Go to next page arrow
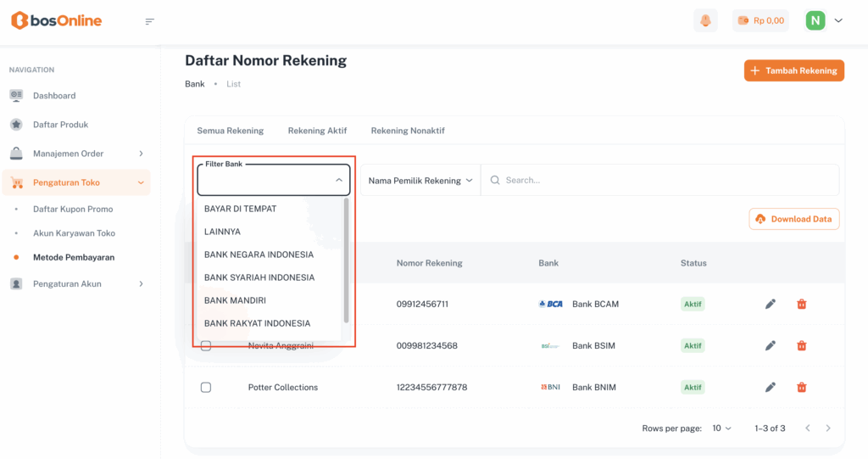This screenshot has width=868, height=459. pos(828,428)
